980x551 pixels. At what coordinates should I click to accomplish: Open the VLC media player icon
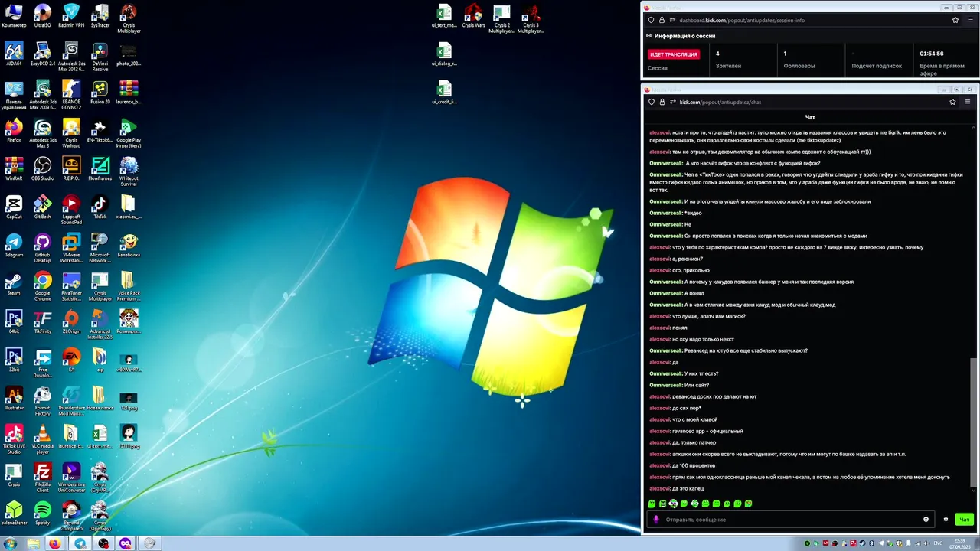(x=43, y=440)
